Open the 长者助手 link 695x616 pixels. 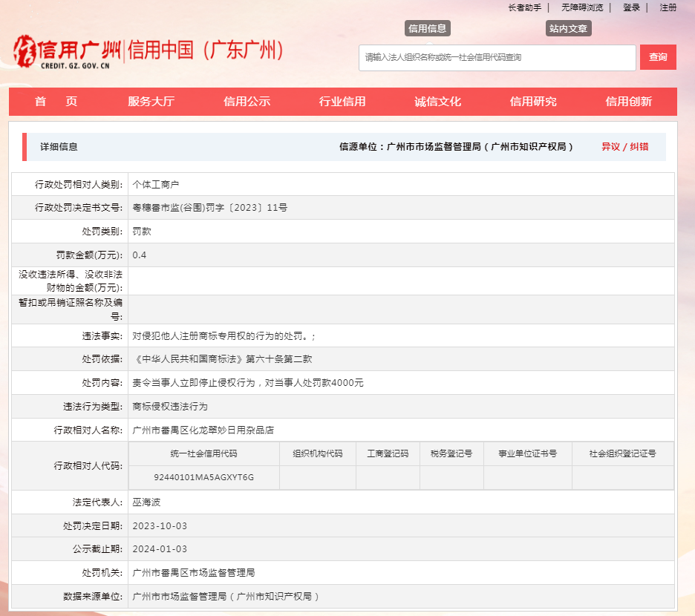[x=524, y=7]
